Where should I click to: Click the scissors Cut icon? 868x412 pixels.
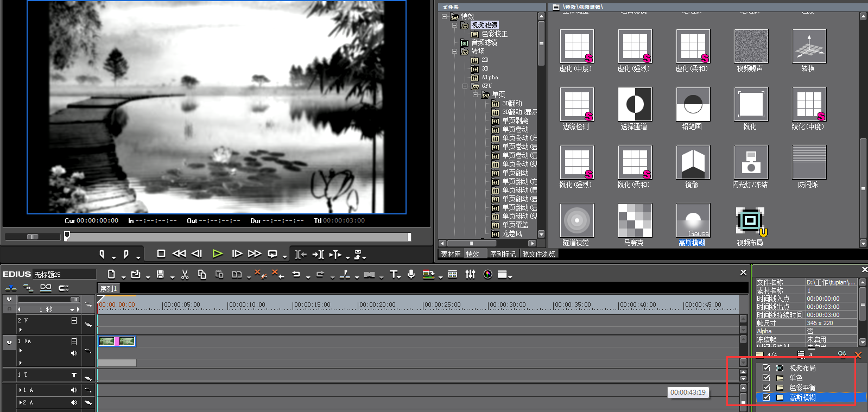[x=185, y=274]
